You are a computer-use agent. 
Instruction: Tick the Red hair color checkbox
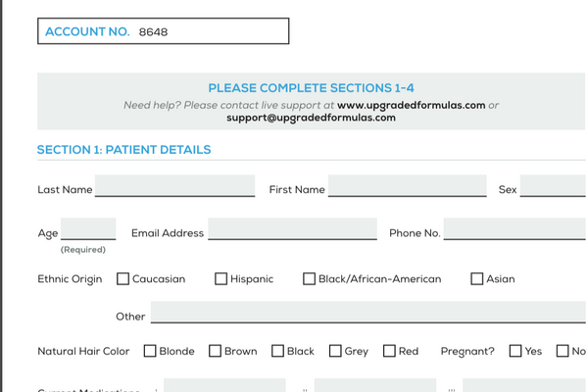(x=389, y=351)
